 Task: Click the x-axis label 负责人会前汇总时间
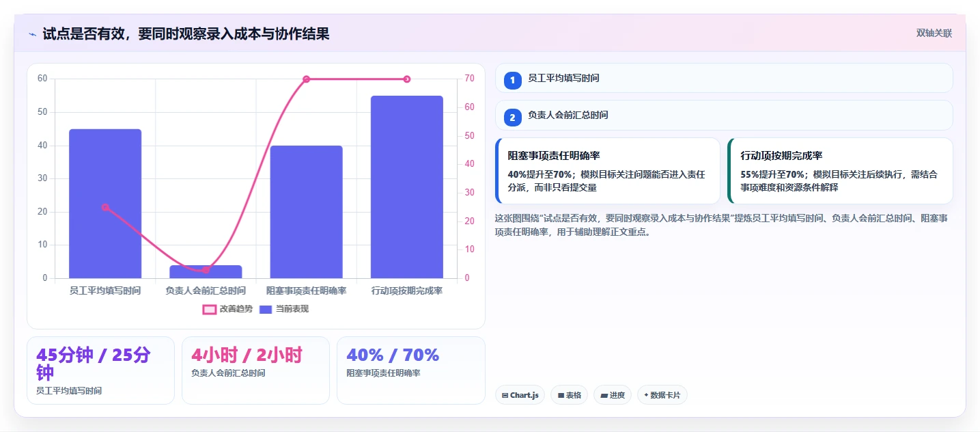click(206, 291)
